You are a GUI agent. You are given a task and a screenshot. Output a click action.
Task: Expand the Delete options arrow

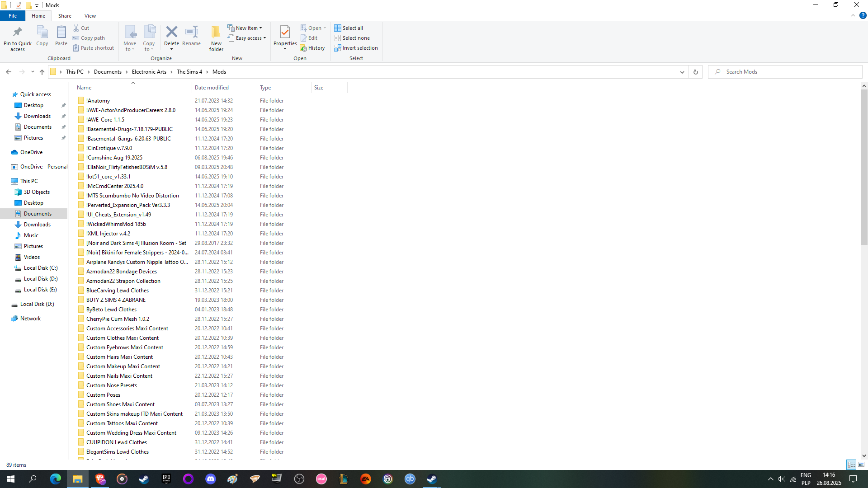tap(171, 49)
